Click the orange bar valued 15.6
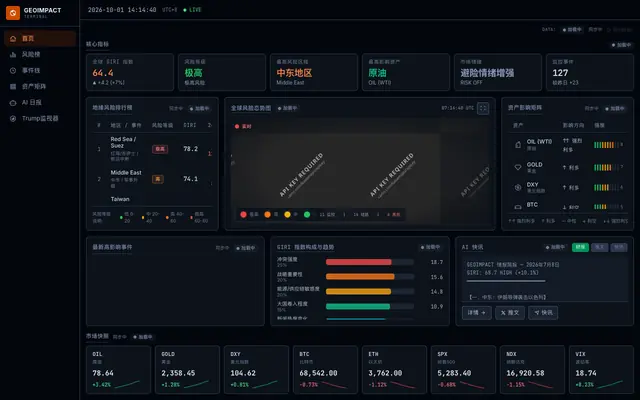Screen dimensions: 640x400 (360, 277)
